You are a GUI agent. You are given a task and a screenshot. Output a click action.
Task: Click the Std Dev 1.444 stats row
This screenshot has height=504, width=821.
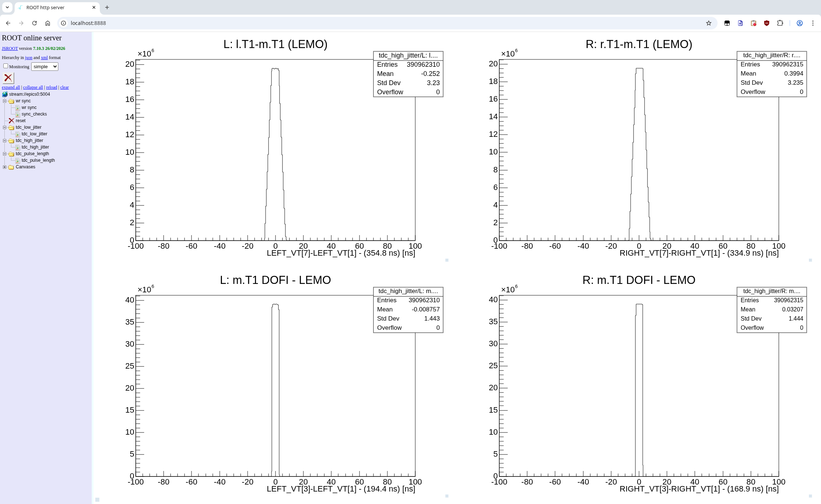point(772,319)
